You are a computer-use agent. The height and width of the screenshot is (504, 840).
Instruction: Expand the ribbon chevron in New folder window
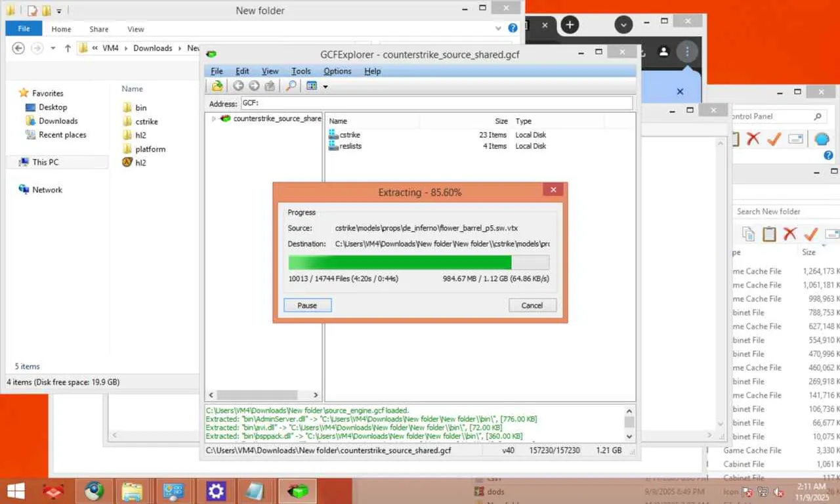point(498,29)
